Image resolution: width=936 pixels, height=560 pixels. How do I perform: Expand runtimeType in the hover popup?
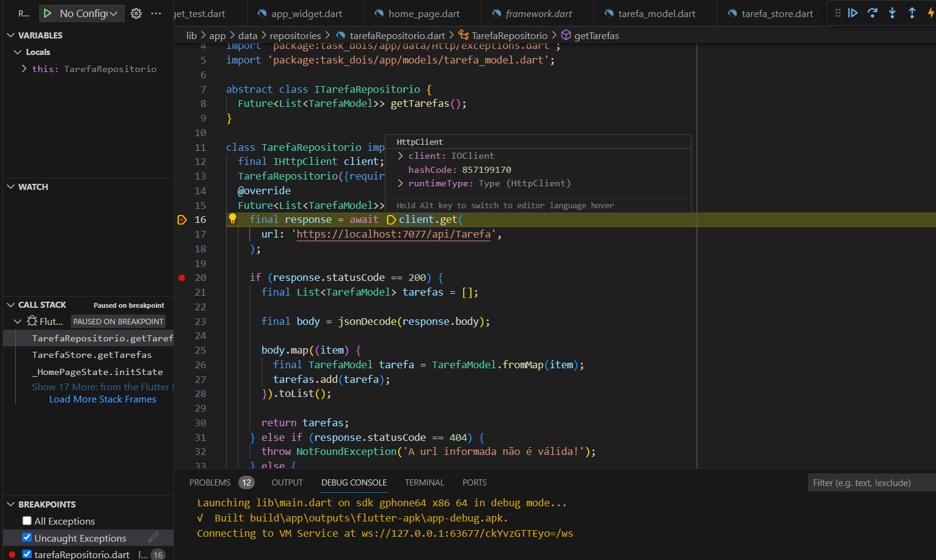coord(401,183)
